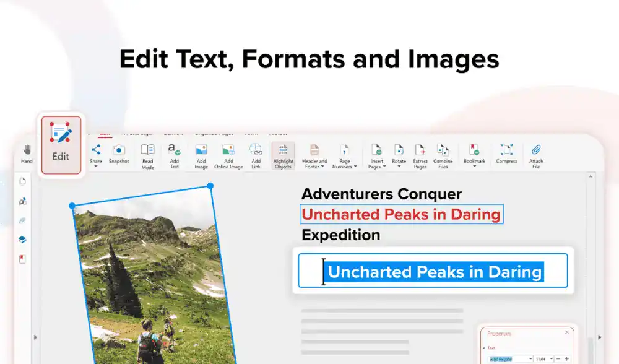619x364 pixels.
Task: Increase font size with plus button
Action: (566, 359)
